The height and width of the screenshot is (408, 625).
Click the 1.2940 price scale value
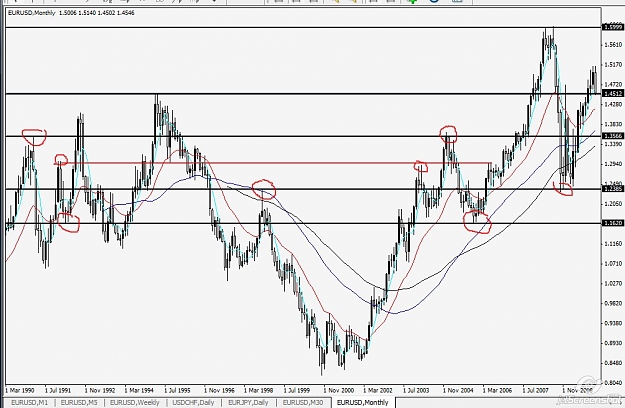613,164
